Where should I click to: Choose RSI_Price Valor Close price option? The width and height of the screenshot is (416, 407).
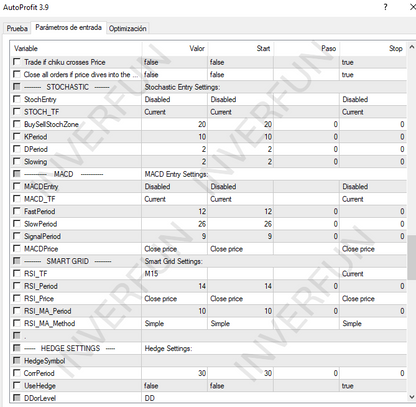pyautogui.click(x=175, y=299)
